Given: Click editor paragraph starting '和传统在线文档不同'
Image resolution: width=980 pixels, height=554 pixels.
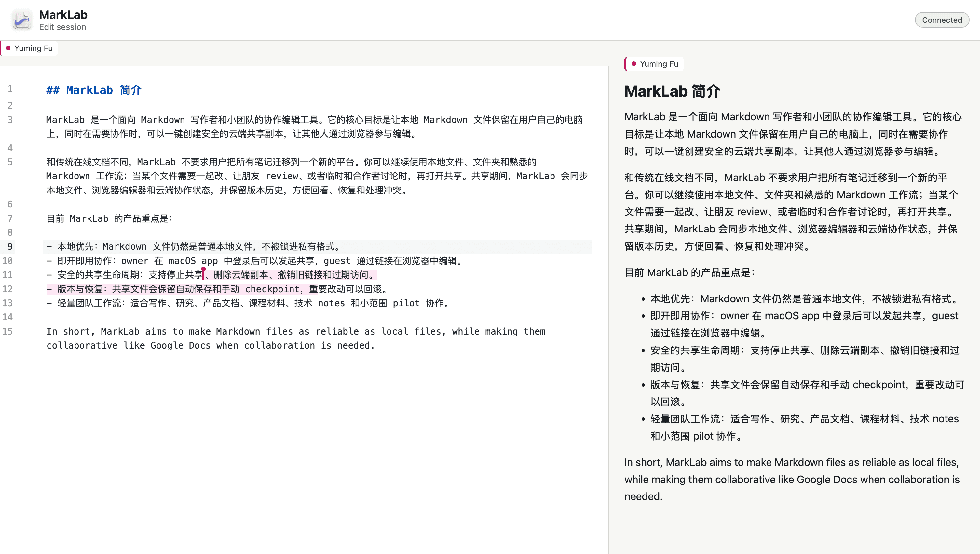Looking at the screenshot, I should [x=317, y=176].
